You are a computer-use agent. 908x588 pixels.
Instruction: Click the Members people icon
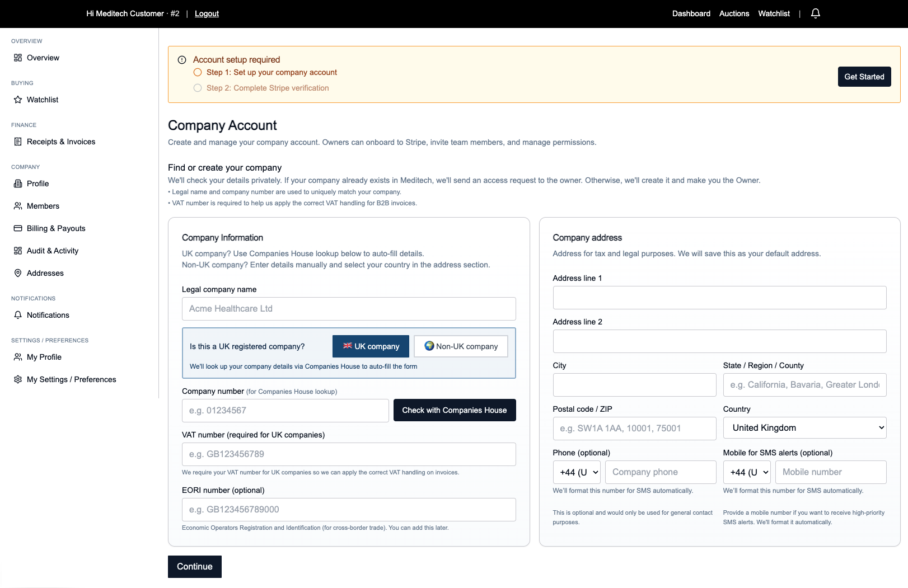[x=18, y=206]
